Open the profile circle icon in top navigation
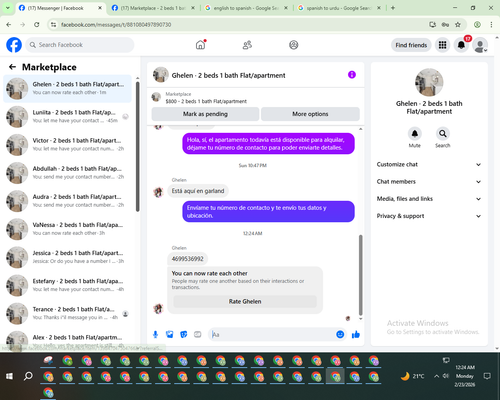Screen dimensions: 500x400 click(x=294, y=45)
